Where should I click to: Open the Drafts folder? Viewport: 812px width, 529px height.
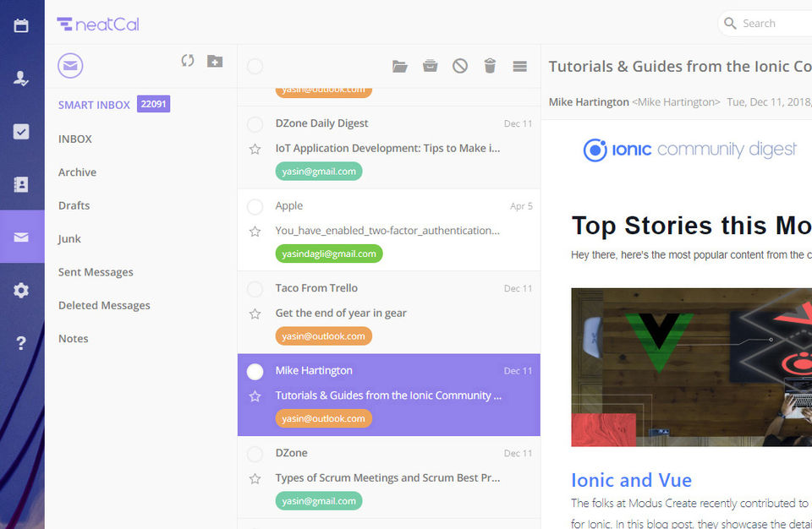coord(74,205)
